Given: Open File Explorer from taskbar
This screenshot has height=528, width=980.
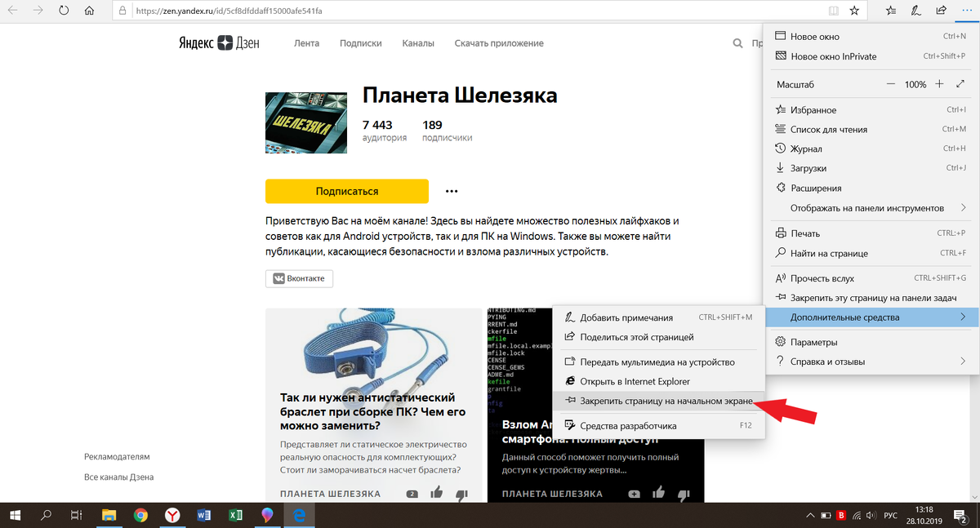Looking at the screenshot, I should click(109, 515).
